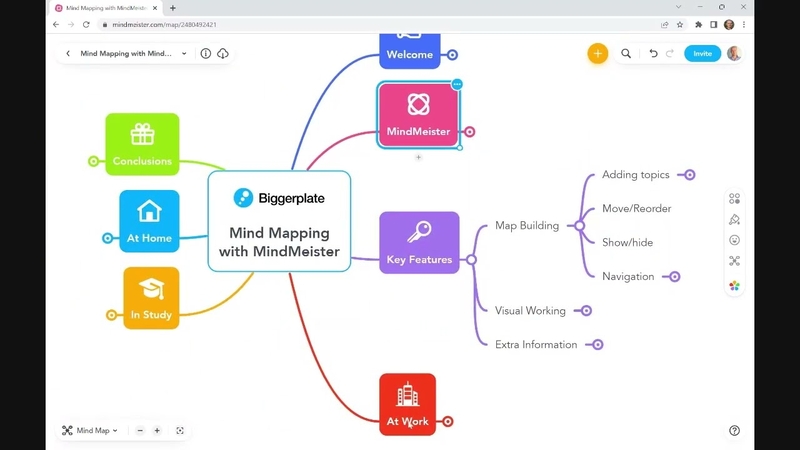Open the colorful theme icon in sidebar

click(x=734, y=286)
